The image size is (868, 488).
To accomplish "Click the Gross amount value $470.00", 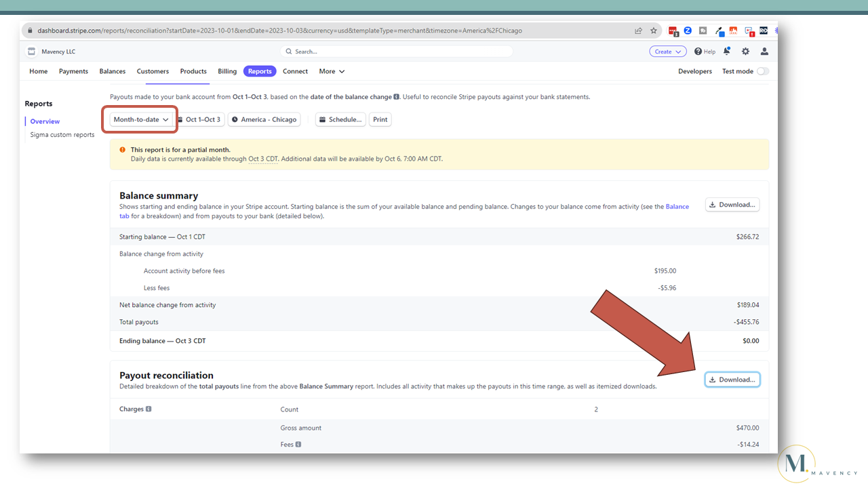I will point(748,428).
